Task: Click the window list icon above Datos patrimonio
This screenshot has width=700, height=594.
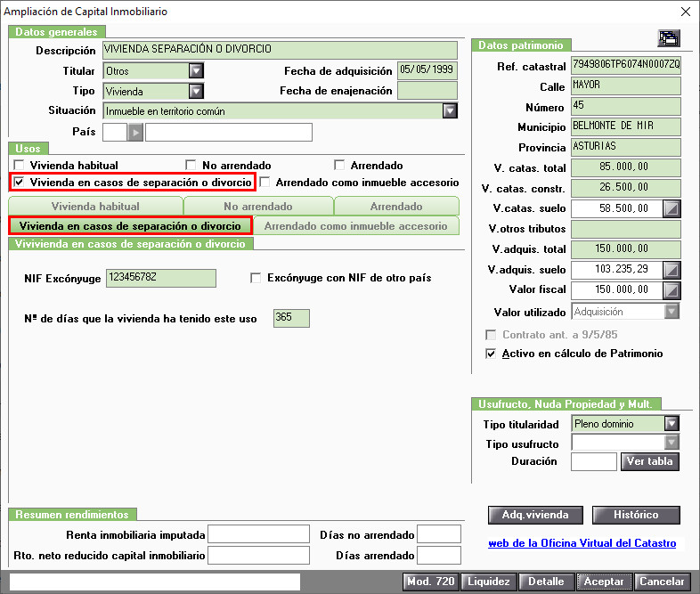Action: (x=669, y=38)
